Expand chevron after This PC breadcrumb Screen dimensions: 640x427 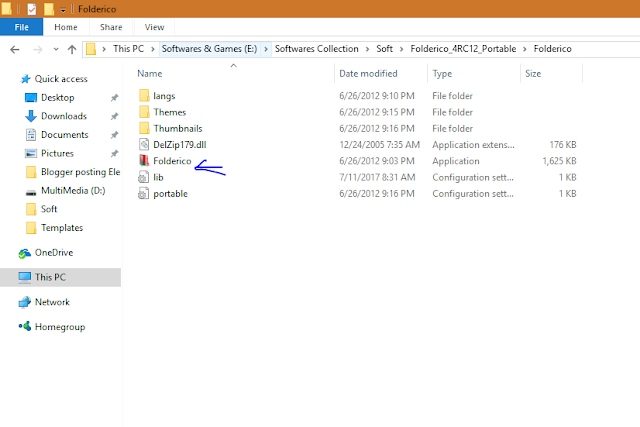click(153, 49)
